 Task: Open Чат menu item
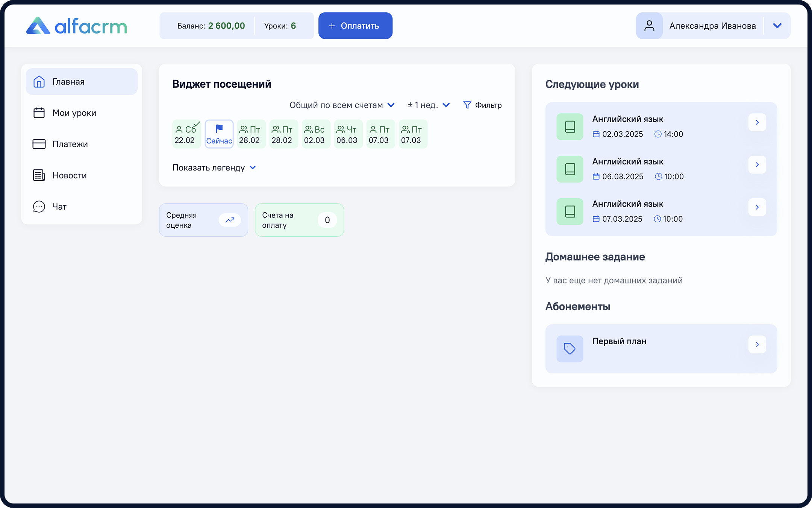point(82,207)
